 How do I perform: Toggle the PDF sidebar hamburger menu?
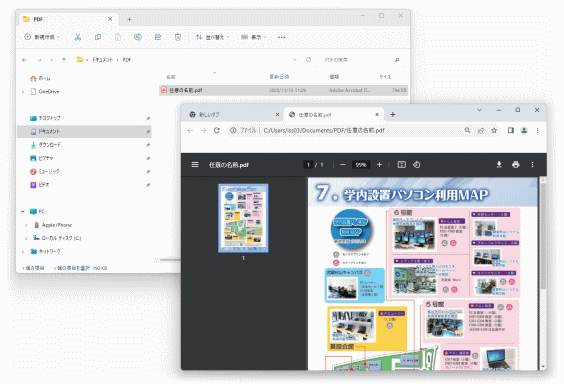pyautogui.click(x=195, y=164)
